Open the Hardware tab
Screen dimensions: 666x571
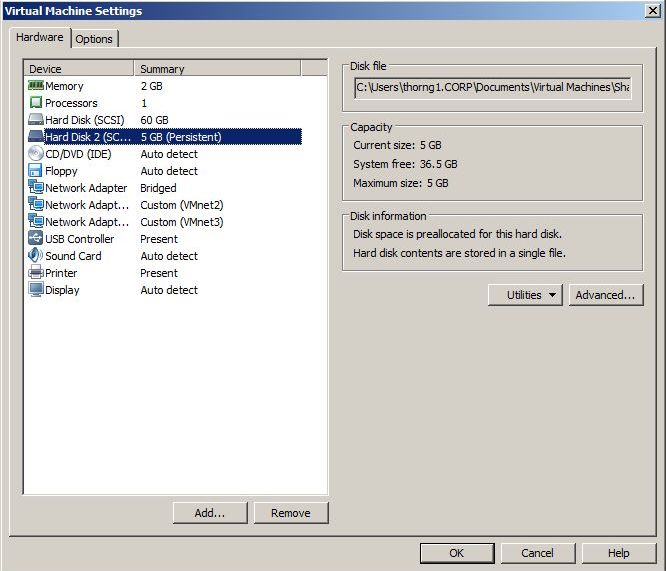coord(40,38)
